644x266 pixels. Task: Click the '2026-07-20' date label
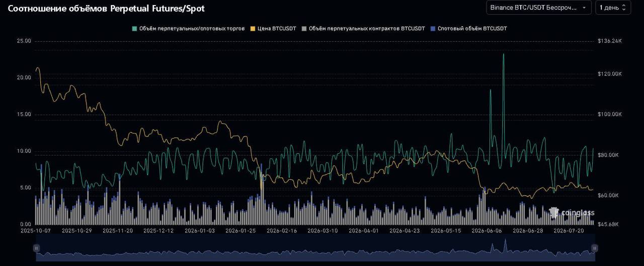569,230
